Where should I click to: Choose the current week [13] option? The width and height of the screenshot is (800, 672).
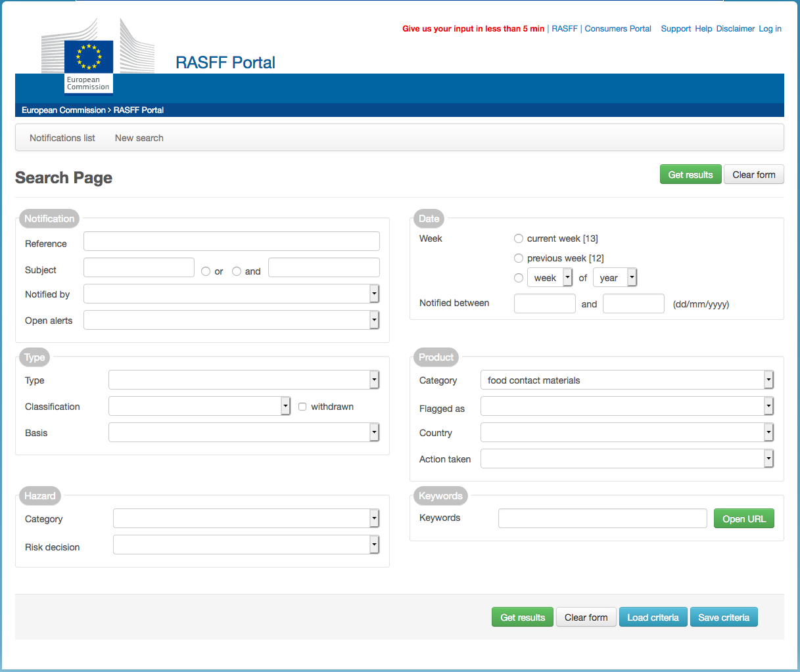(x=519, y=238)
